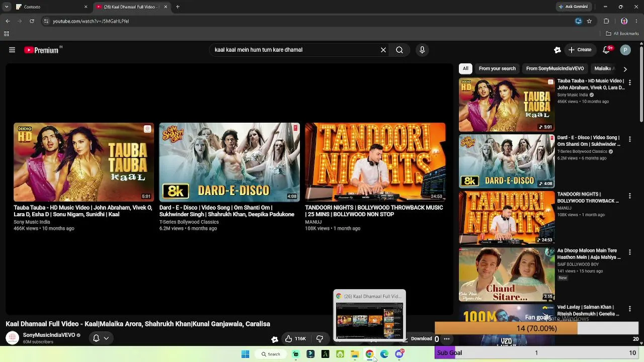Open options for Aa Dhoop Maloon video

pyautogui.click(x=629, y=252)
